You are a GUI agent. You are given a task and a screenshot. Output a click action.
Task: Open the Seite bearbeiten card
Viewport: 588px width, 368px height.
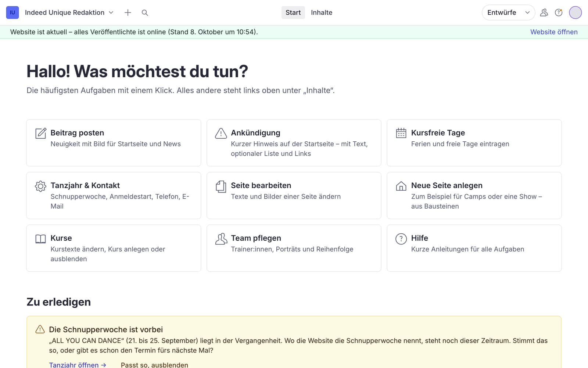(294, 195)
